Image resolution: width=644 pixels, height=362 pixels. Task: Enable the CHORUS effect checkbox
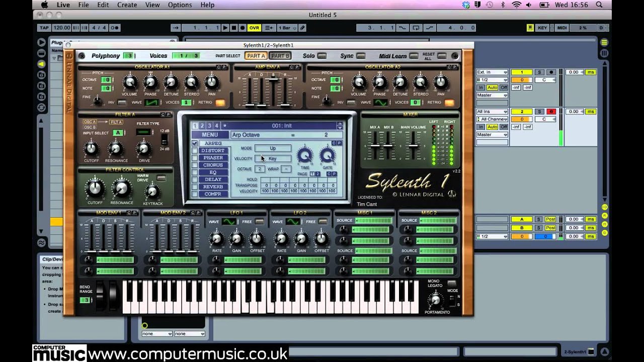195,165
